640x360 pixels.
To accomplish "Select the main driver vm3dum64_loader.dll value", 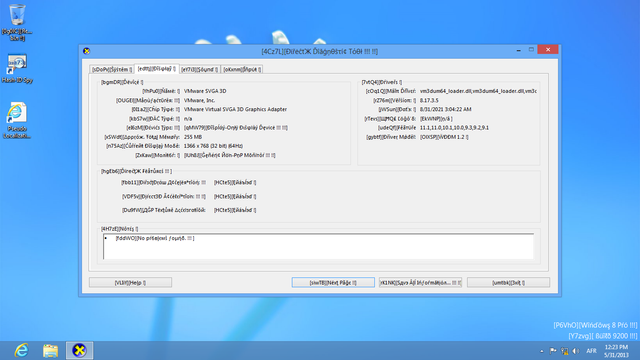I will (478, 91).
